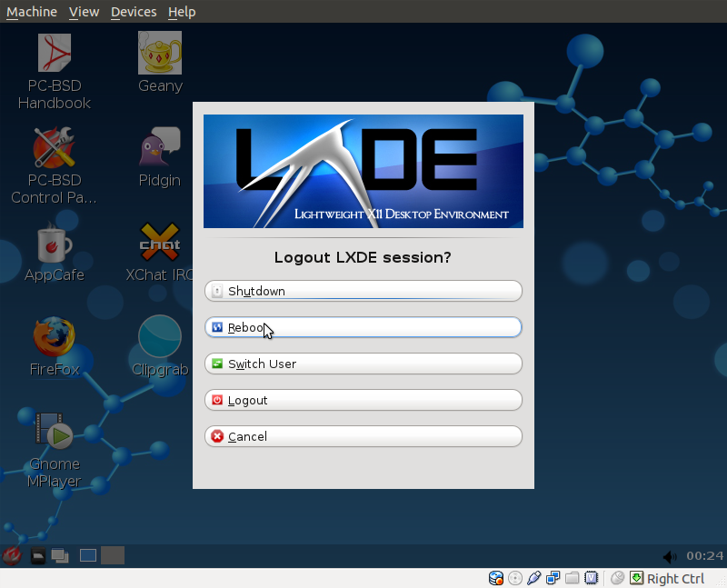Click the Right Ctrl host key label
This screenshot has height=588, width=727.
pyautogui.click(x=675, y=579)
